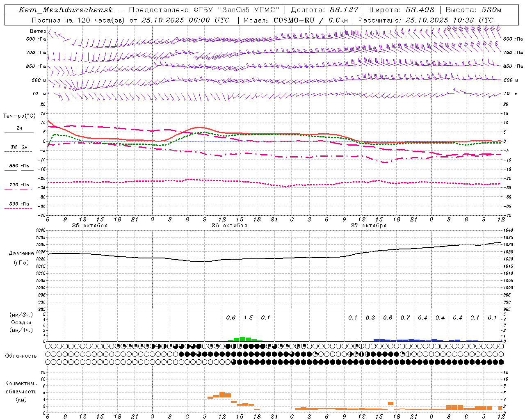The height and width of the screenshot is (420, 525).
Task: Click the computed time Рассчитано: 25.10.2025 10:38 UTC
Action: pos(426,20)
